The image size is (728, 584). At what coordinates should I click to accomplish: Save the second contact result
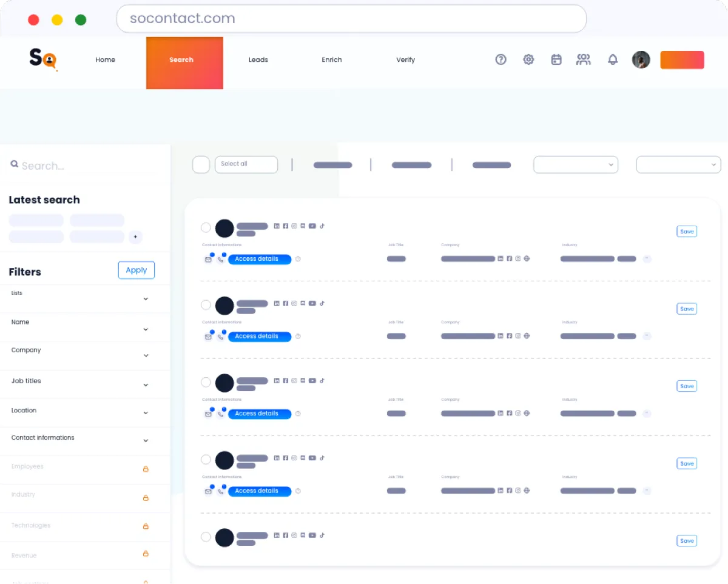tap(686, 309)
